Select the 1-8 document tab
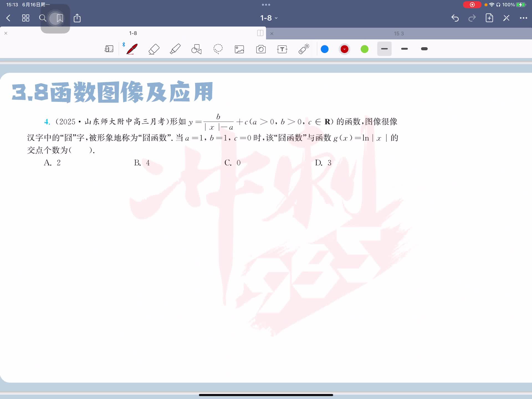The width and height of the screenshot is (532, 399). pyautogui.click(x=133, y=33)
